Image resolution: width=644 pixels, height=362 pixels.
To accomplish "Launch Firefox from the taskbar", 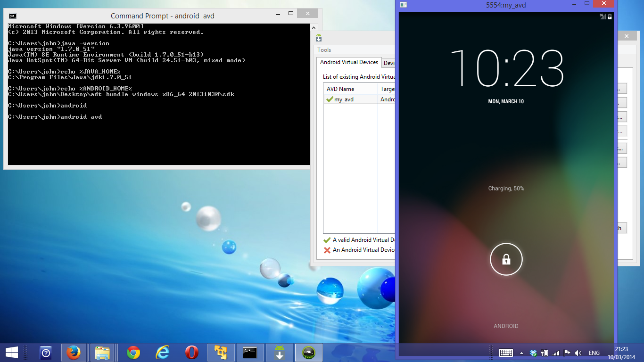I will [74, 353].
